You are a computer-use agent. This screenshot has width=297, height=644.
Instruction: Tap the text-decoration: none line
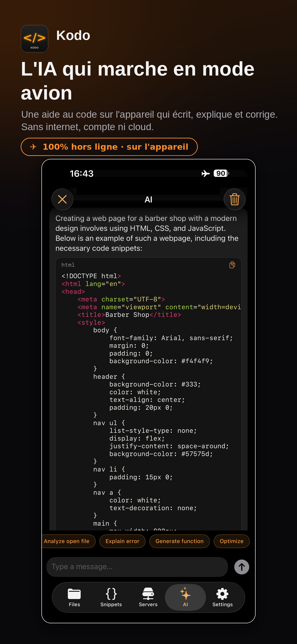(153, 508)
